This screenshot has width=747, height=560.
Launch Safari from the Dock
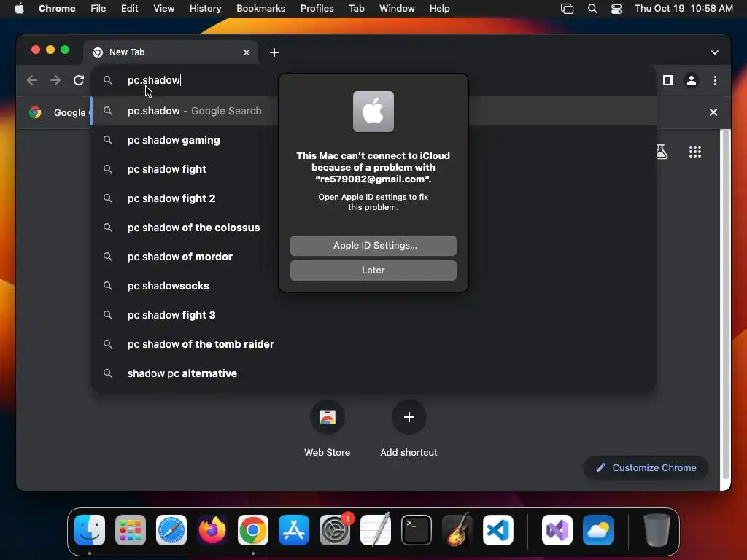171,530
